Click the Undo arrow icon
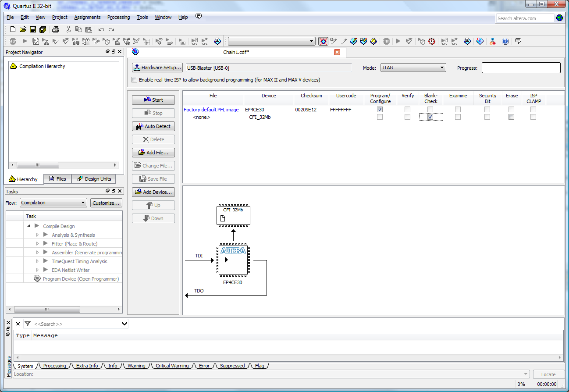 (x=101, y=29)
